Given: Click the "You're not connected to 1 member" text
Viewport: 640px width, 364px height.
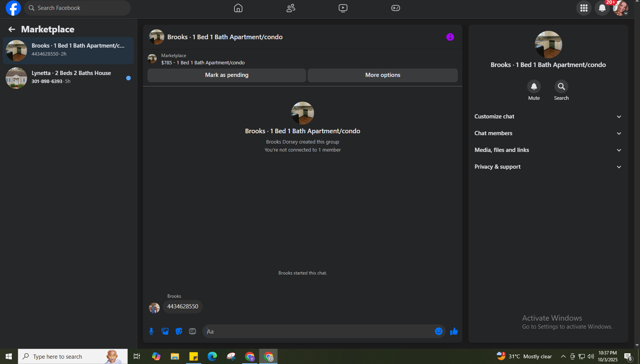Looking at the screenshot, I should point(303,150).
